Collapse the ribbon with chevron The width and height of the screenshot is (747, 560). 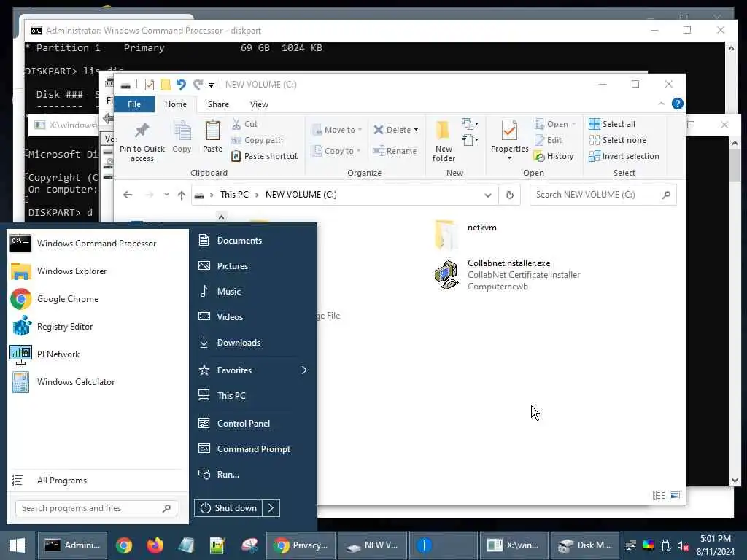(661, 104)
